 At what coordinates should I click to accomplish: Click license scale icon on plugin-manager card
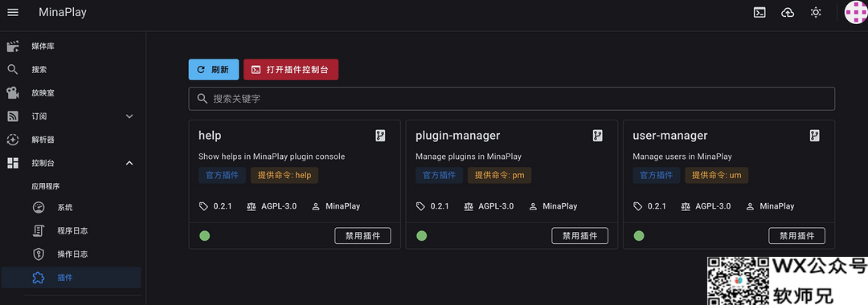(x=469, y=206)
